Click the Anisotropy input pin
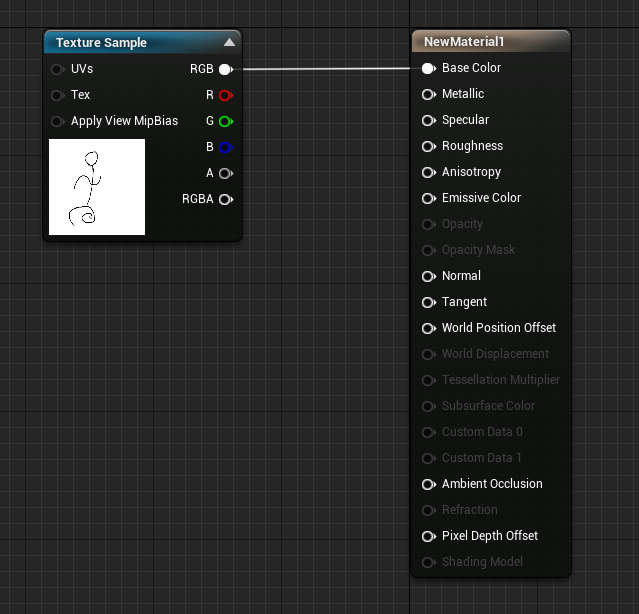Screen dimensions: 639x614 click(428, 172)
